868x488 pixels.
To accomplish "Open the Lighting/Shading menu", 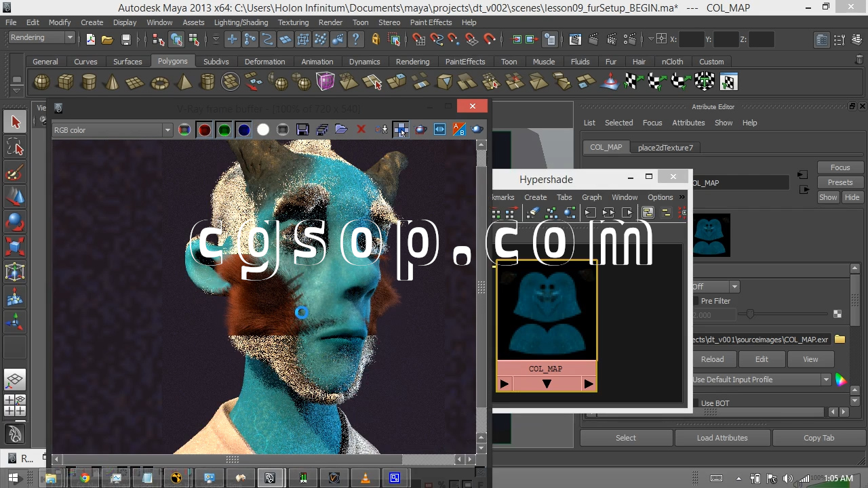I will pos(241,22).
